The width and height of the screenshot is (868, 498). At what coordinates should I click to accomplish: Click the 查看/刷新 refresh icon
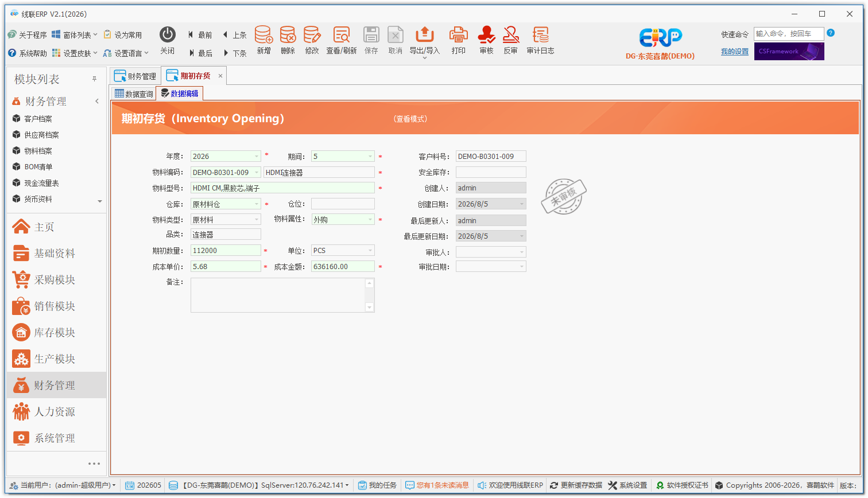[x=342, y=34]
